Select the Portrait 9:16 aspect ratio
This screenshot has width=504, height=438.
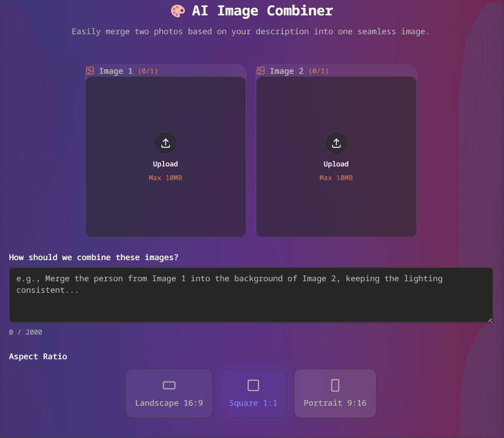click(x=335, y=393)
